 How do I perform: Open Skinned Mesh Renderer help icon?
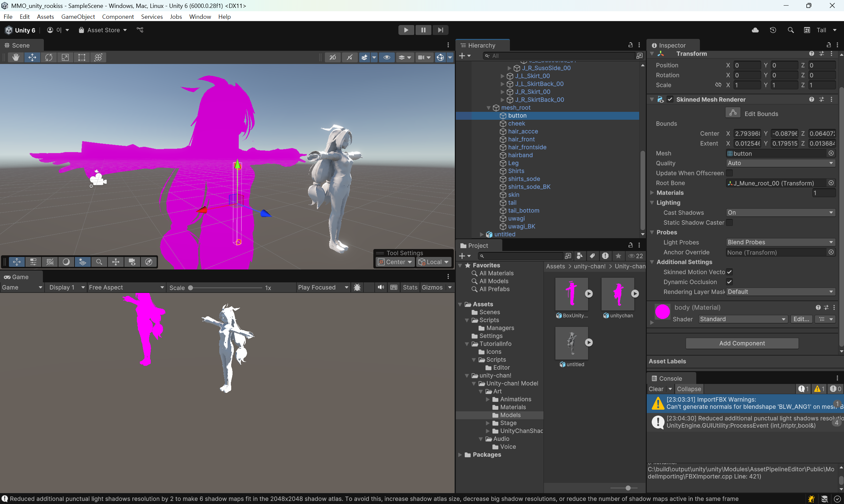tap(812, 99)
